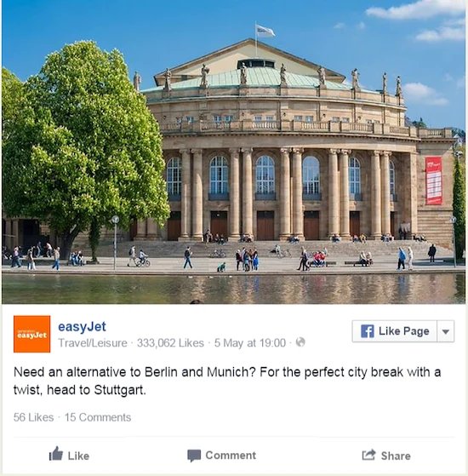Click the 333,062 Likes page stat

(170, 342)
